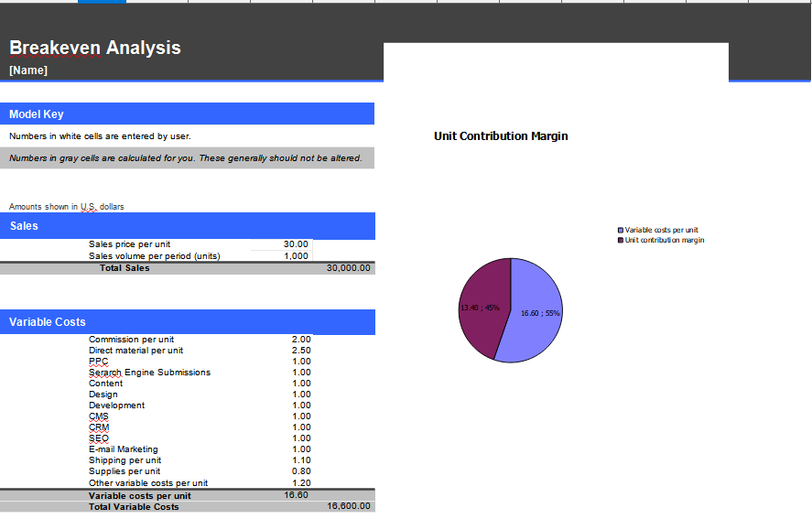Select the Total Sales label
This screenshot has width=812, height=519.
[x=125, y=268]
